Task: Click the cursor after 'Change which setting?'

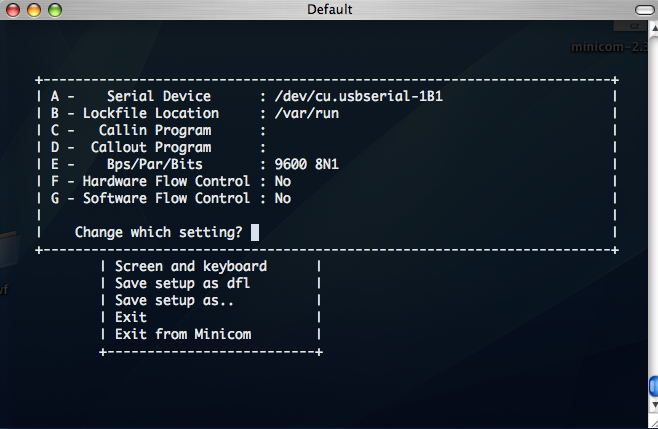Action: (x=255, y=232)
